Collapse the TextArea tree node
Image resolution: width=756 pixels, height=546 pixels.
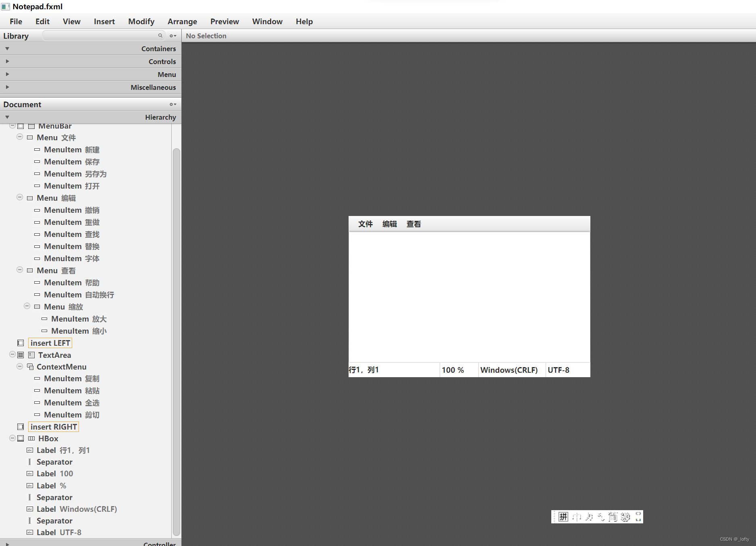(x=12, y=355)
